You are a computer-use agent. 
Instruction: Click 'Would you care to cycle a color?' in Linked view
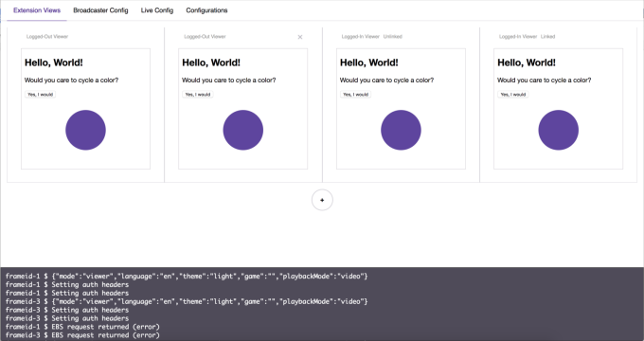tap(545, 81)
